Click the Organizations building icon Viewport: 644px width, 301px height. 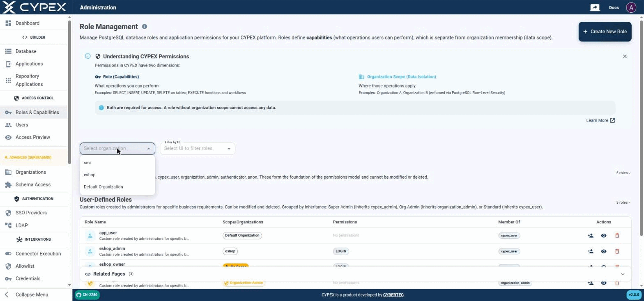8,172
